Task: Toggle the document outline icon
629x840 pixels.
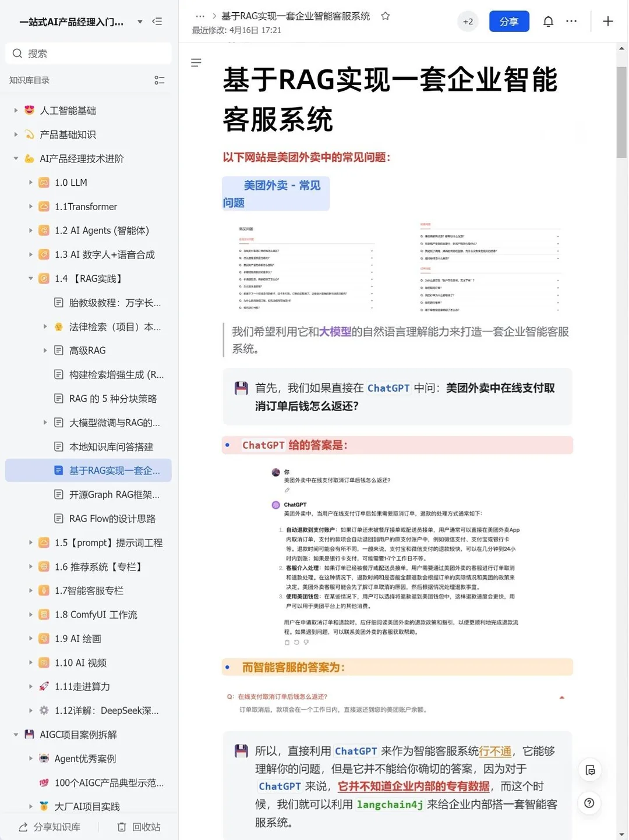Action: pos(196,62)
